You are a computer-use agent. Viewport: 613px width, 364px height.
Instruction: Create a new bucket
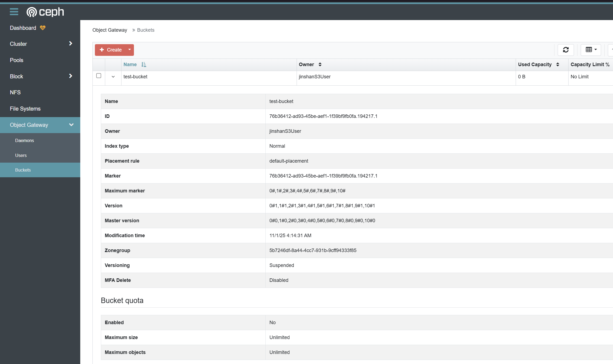point(111,50)
